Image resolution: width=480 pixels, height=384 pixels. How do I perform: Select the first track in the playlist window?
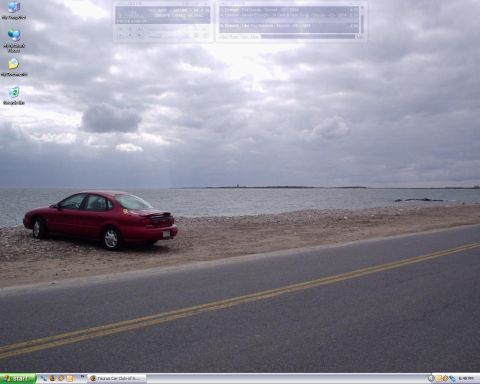[x=288, y=10]
